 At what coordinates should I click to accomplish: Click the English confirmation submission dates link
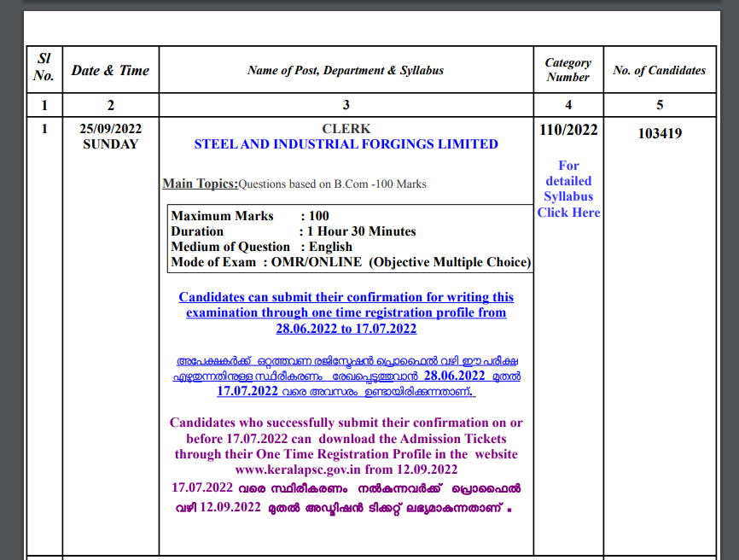(346, 312)
